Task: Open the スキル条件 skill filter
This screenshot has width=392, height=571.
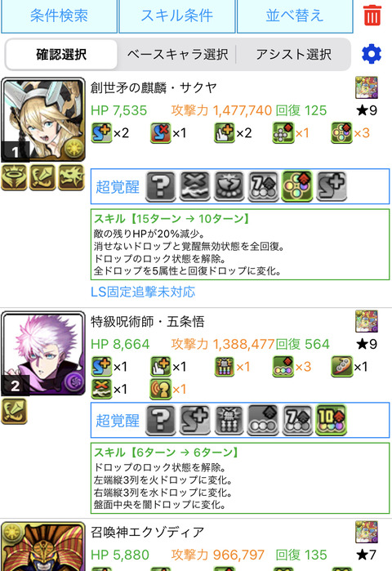Action: [177, 16]
